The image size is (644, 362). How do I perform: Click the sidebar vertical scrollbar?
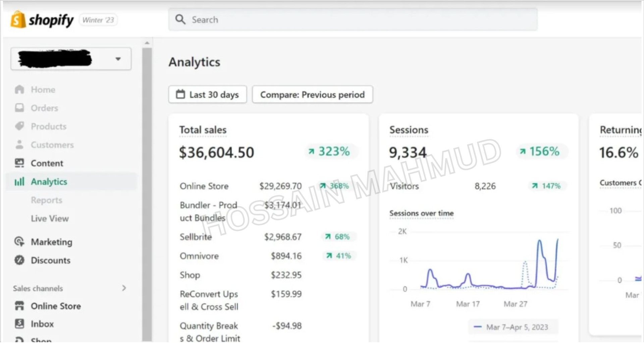147,194
